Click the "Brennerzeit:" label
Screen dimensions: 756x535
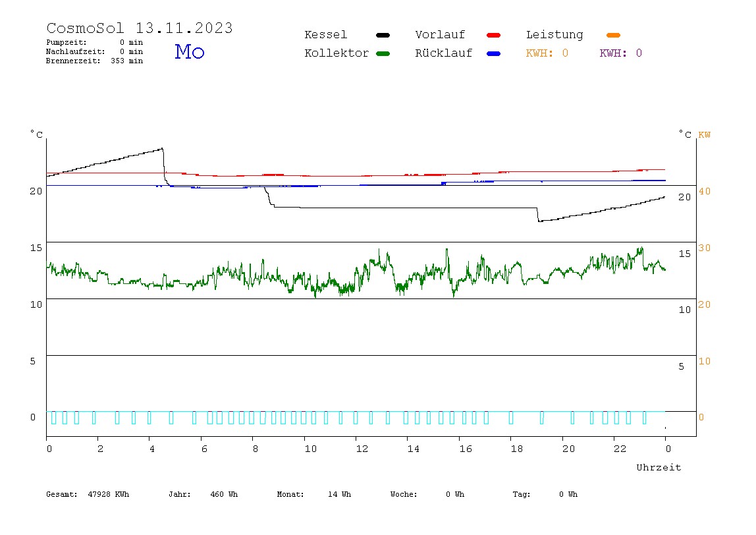point(73,61)
